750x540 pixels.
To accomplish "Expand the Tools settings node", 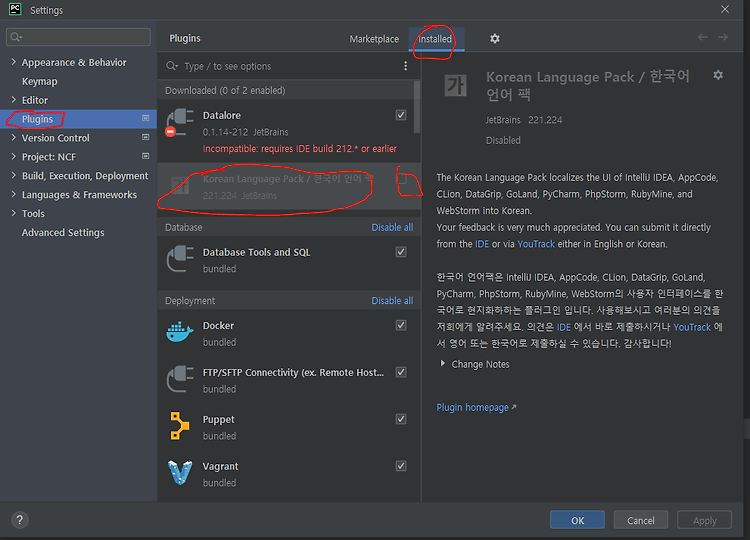I will click(13, 213).
